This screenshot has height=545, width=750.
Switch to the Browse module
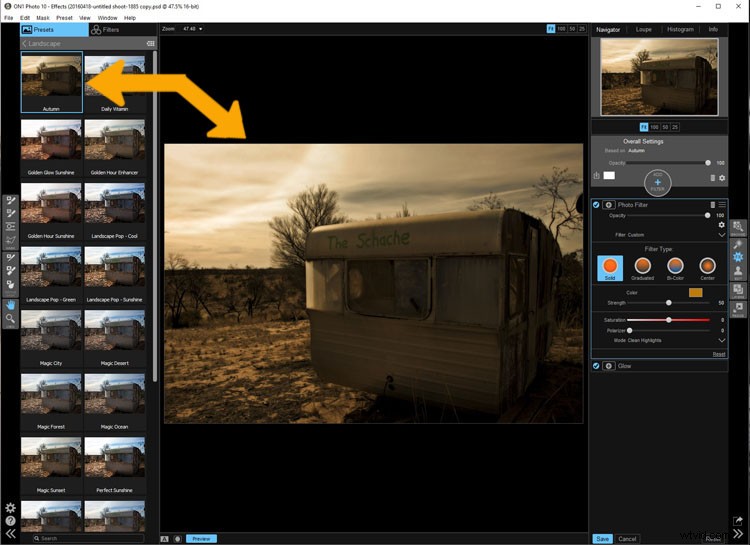click(738, 227)
